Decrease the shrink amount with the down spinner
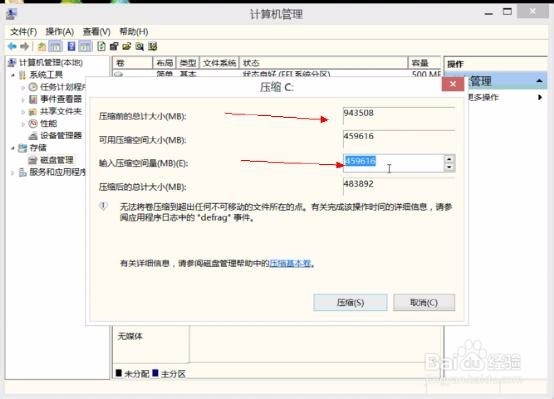 pos(449,168)
